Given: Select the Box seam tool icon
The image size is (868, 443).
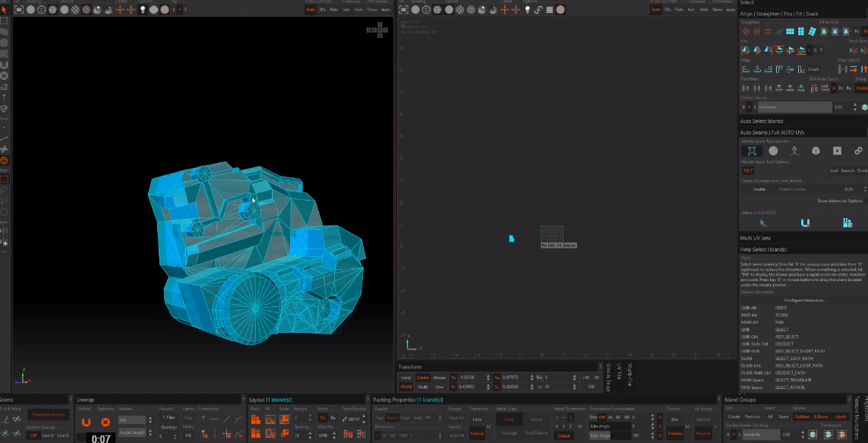Looking at the screenshot, I should 815,151.
